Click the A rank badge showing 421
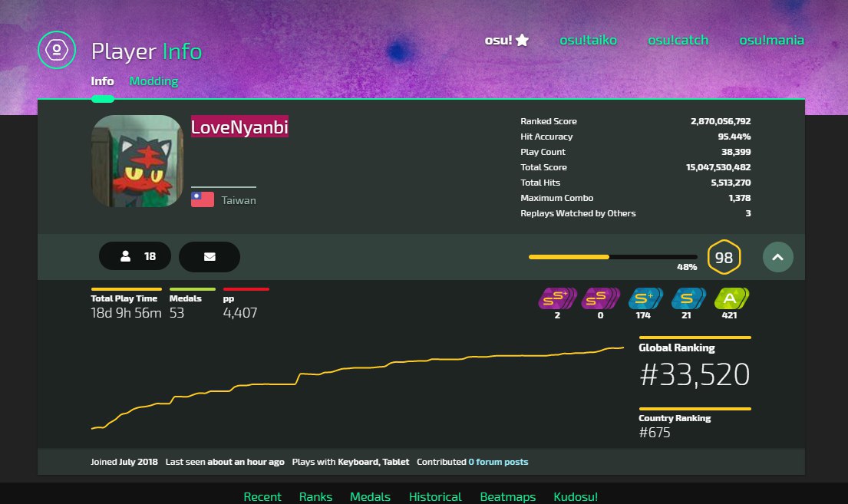848x504 pixels. pyautogui.click(x=731, y=298)
